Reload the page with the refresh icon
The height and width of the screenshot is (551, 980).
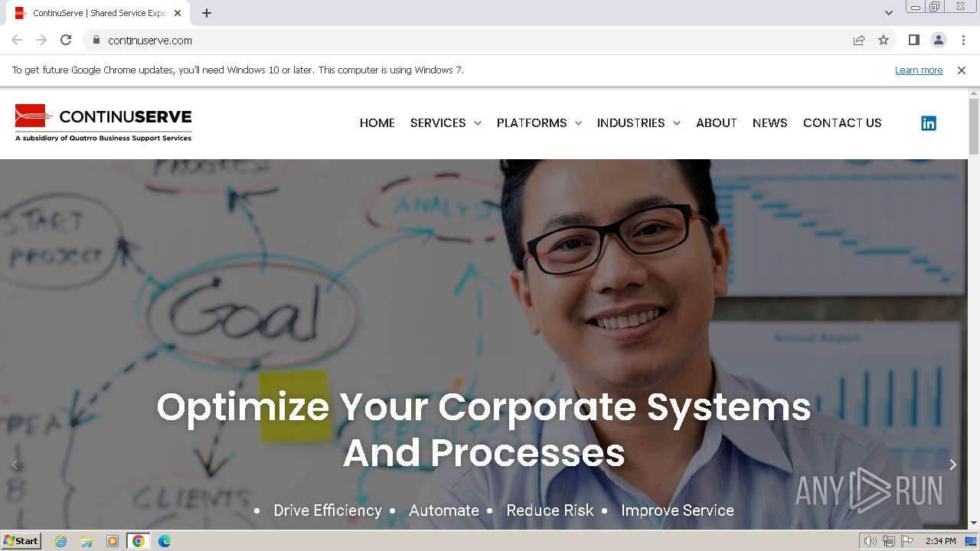point(66,40)
